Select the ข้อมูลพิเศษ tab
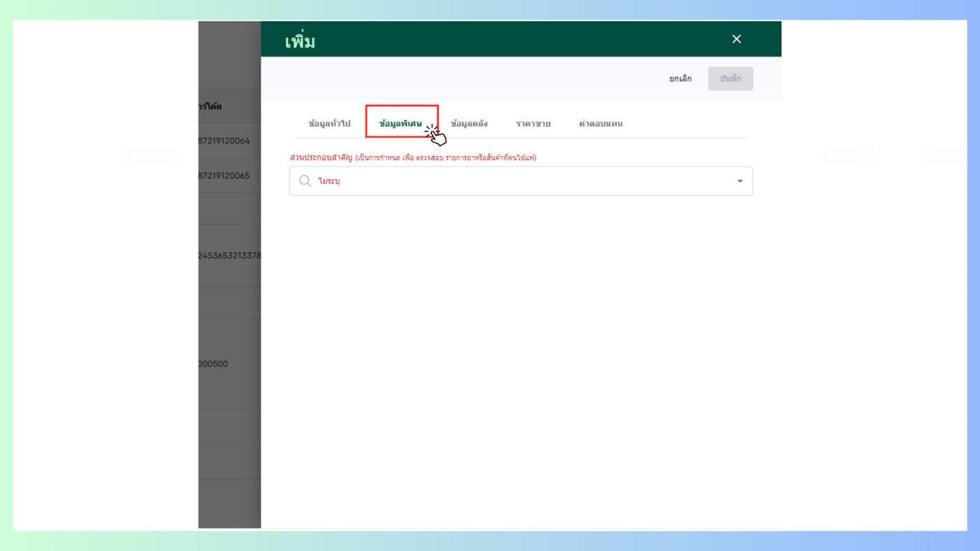The height and width of the screenshot is (551, 980). (x=400, y=124)
